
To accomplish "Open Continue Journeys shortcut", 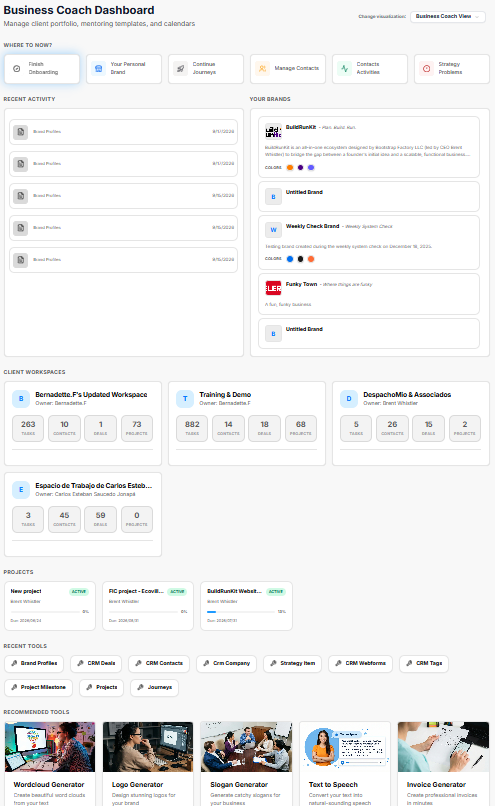I will click(x=206, y=68).
